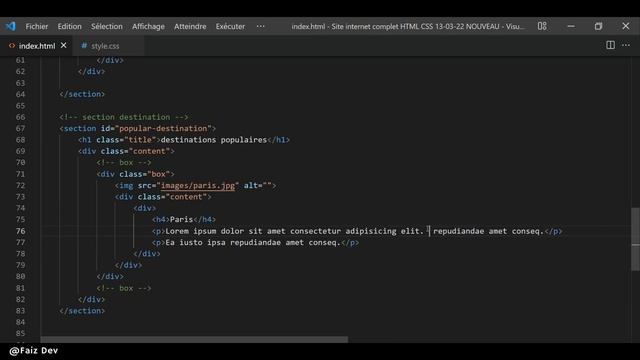Switch to the style.css tab

(x=105, y=46)
